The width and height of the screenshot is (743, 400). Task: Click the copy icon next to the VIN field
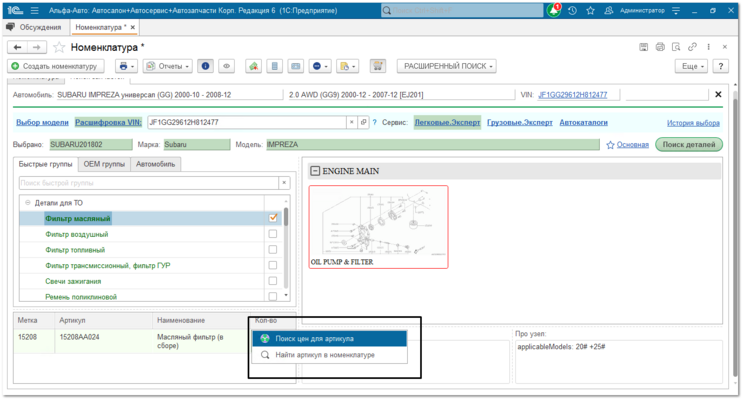[363, 122]
